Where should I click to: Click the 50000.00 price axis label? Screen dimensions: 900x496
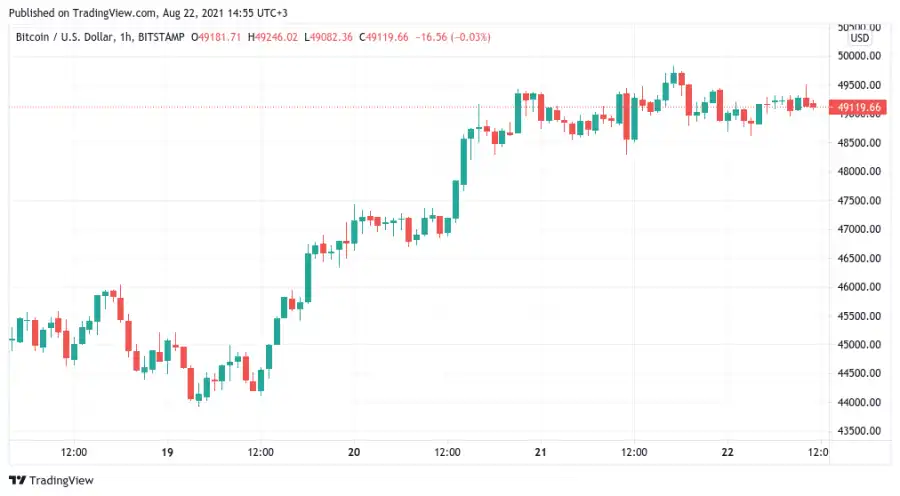(859, 56)
